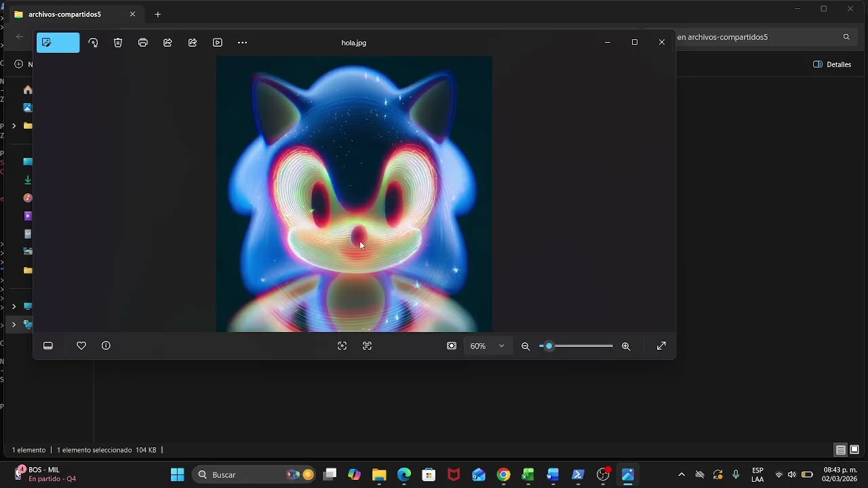
Task: Click the taskbar Buscar search box
Action: 255,474
